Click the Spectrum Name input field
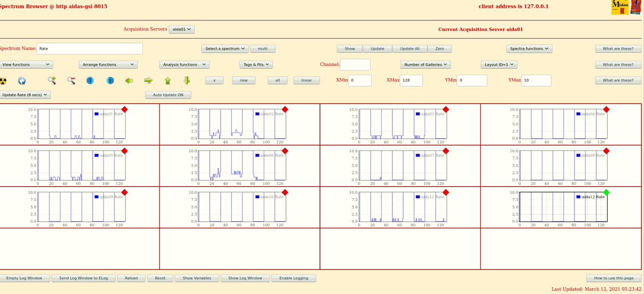The height and width of the screenshot is (294, 644). coord(90,49)
